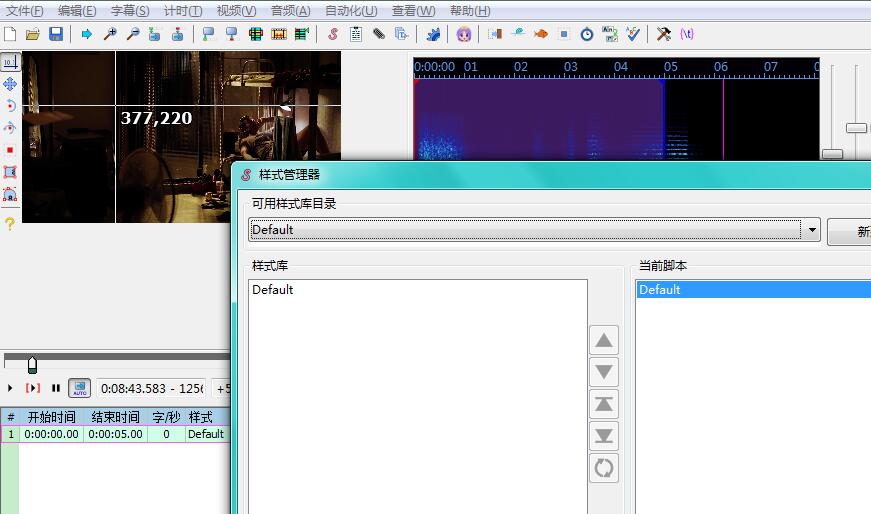Click the zoom in magnifier icon
Viewport: 871px width, 514px height.
point(110,34)
